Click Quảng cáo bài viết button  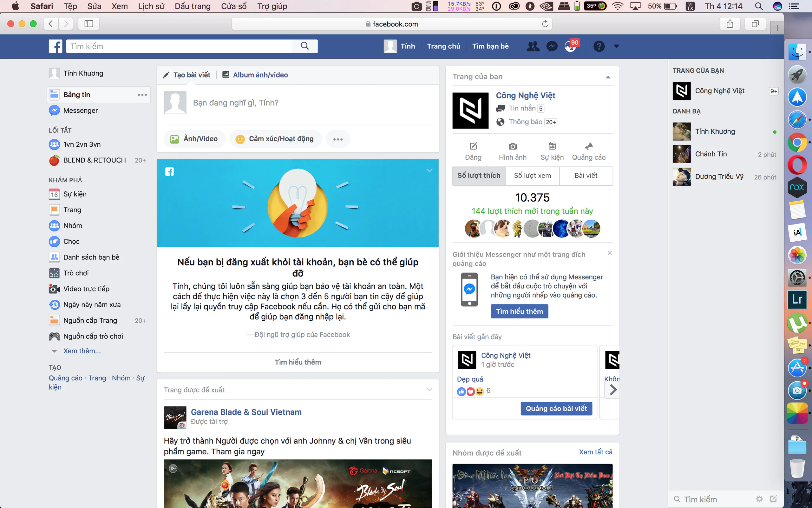pyautogui.click(x=556, y=409)
